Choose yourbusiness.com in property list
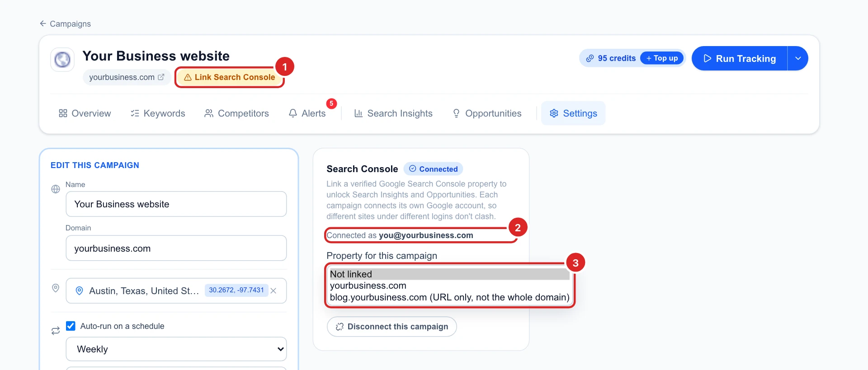 point(449,286)
